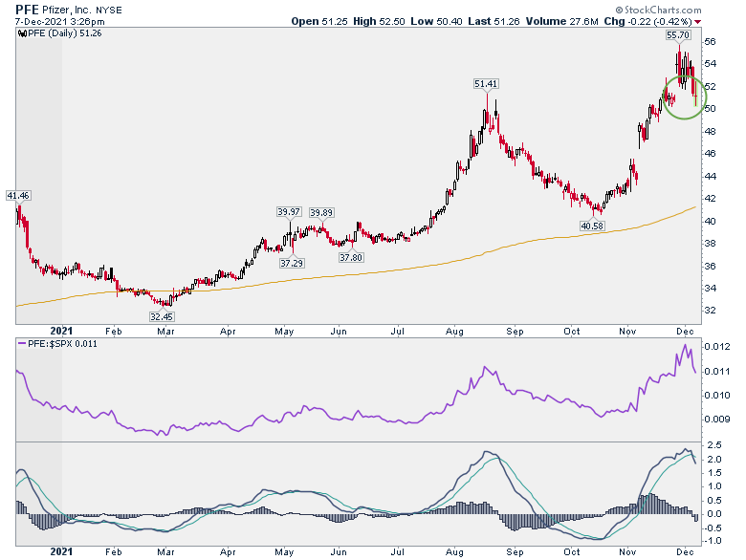Viewport: 746px width, 560px height.
Task: Click the Pfizer, Inc. company name
Action: (x=65, y=10)
